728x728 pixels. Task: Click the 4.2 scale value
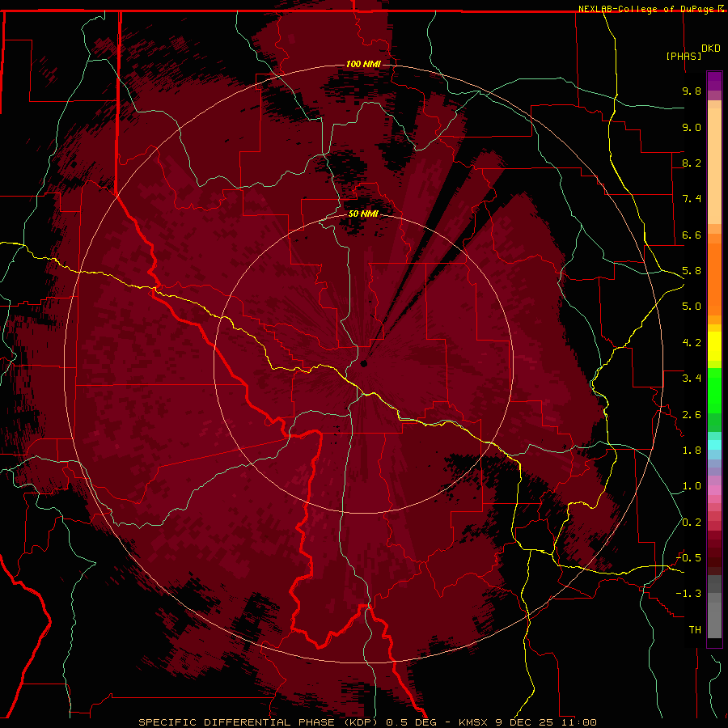692,343
